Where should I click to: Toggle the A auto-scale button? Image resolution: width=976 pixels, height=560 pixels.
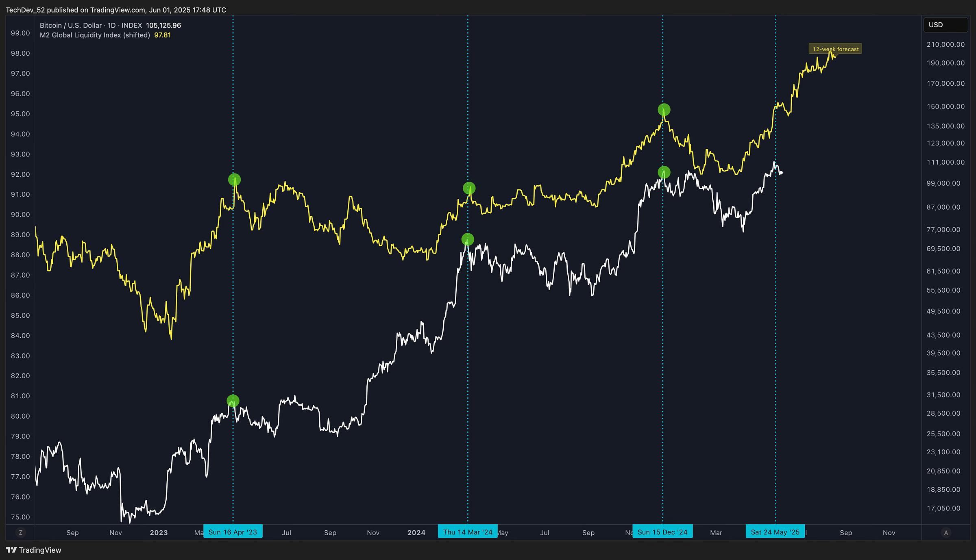click(x=946, y=532)
